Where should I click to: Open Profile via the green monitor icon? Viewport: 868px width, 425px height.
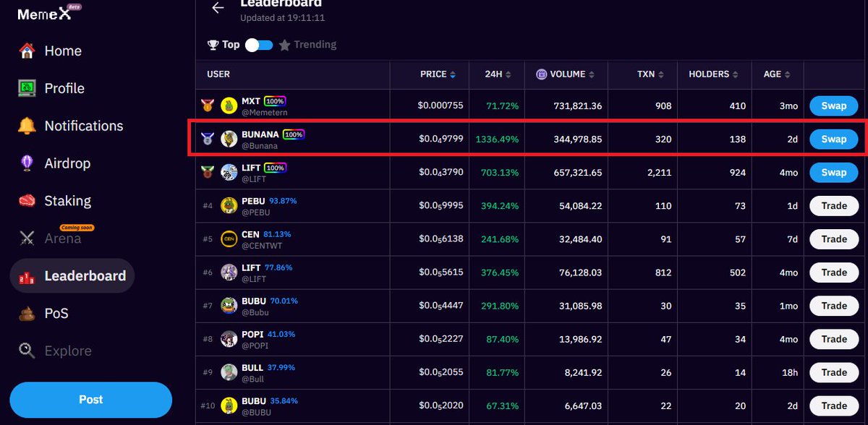[27, 88]
